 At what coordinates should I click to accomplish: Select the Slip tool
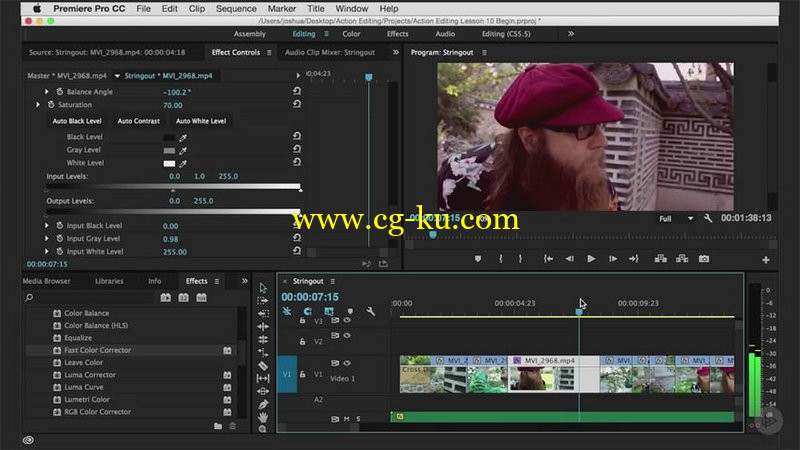(x=263, y=379)
